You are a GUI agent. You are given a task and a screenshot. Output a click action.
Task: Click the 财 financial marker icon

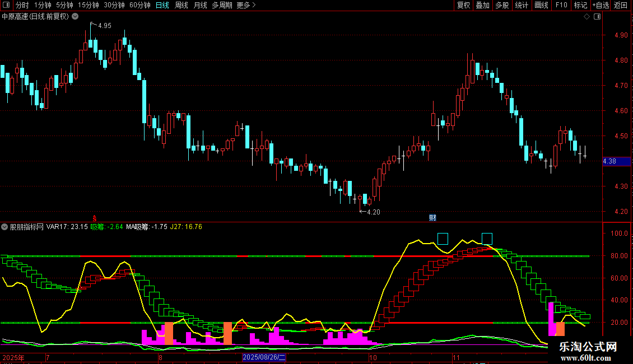coord(432,217)
